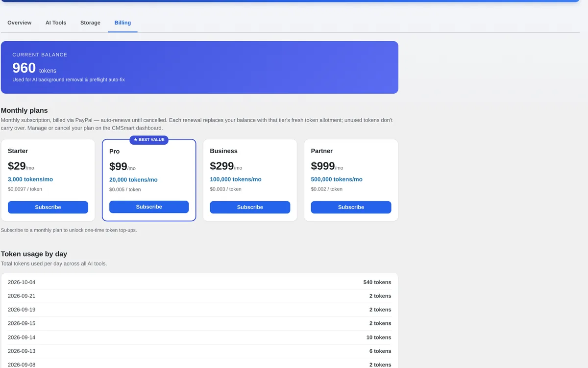Click the one-time token top-ups note
Image resolution: width=588 pixels, height=368 pixels.
(69, 230)
